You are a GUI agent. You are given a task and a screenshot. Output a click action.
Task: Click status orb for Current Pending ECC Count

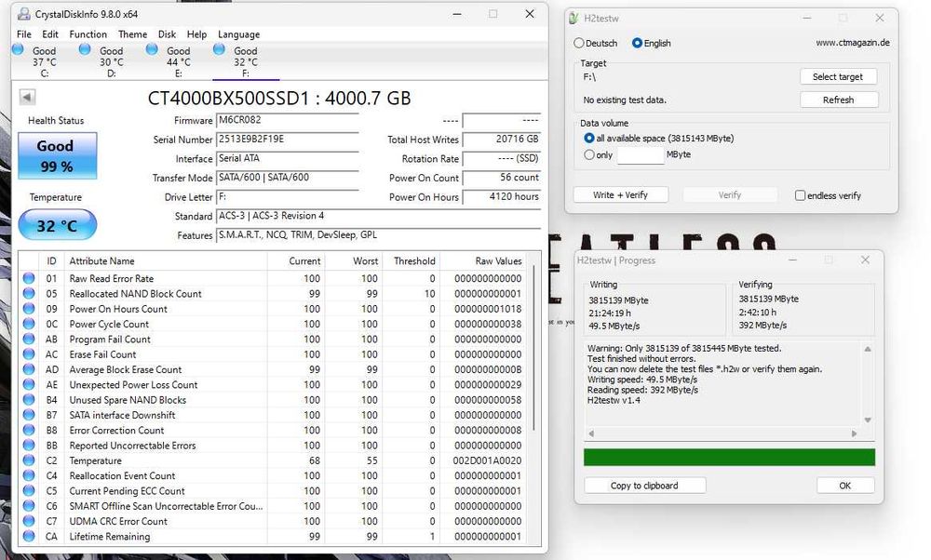tap(29, 490)
